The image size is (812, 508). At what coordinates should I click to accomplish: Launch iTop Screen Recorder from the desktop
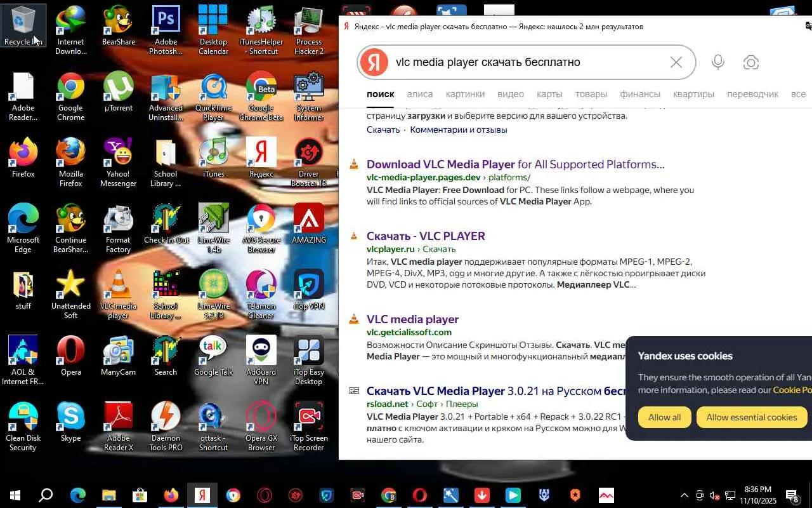(x=309, y=427)
